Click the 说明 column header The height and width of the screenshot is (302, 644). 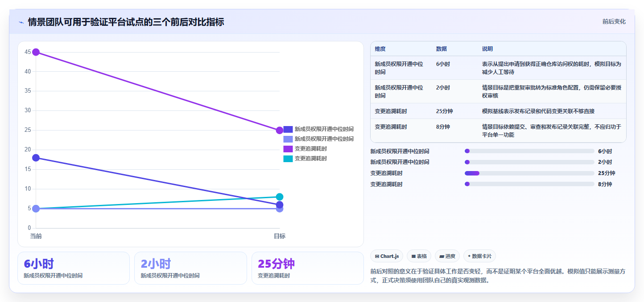click(487, 49)
